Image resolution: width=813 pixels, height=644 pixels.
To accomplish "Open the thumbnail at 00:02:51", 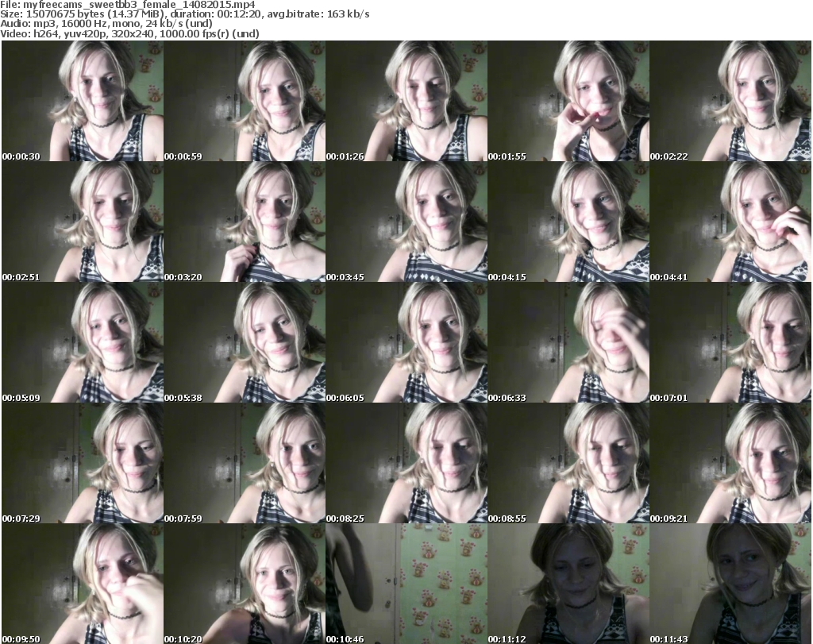I will point(83,222).
